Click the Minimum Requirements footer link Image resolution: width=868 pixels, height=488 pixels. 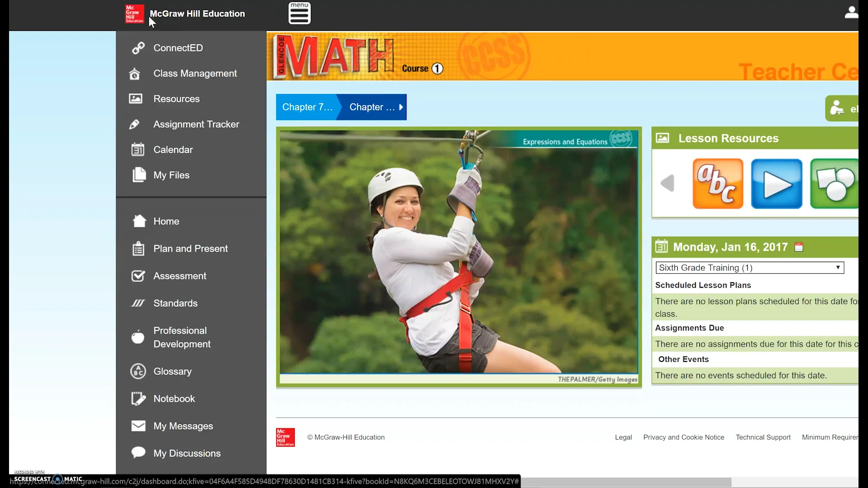tap(830, 437)
